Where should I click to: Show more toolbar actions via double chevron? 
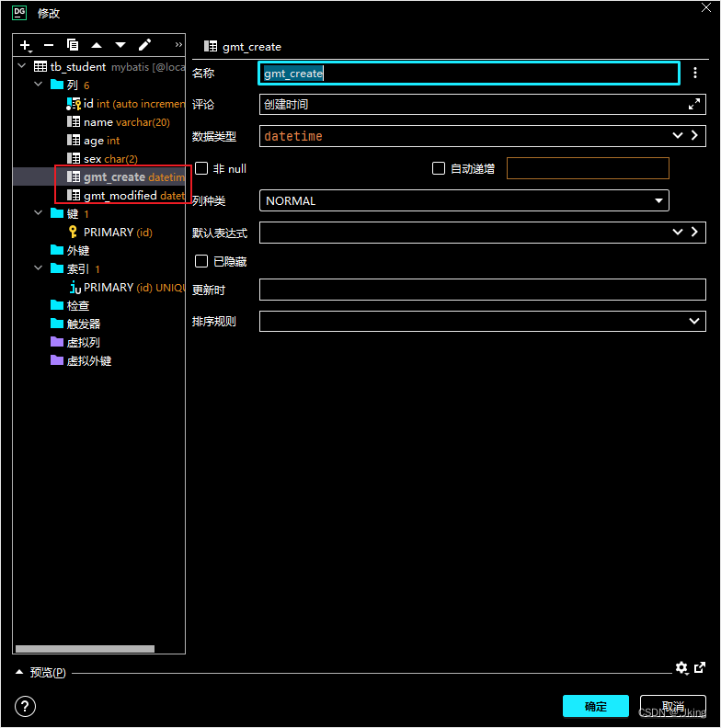[x=178, y=45]
